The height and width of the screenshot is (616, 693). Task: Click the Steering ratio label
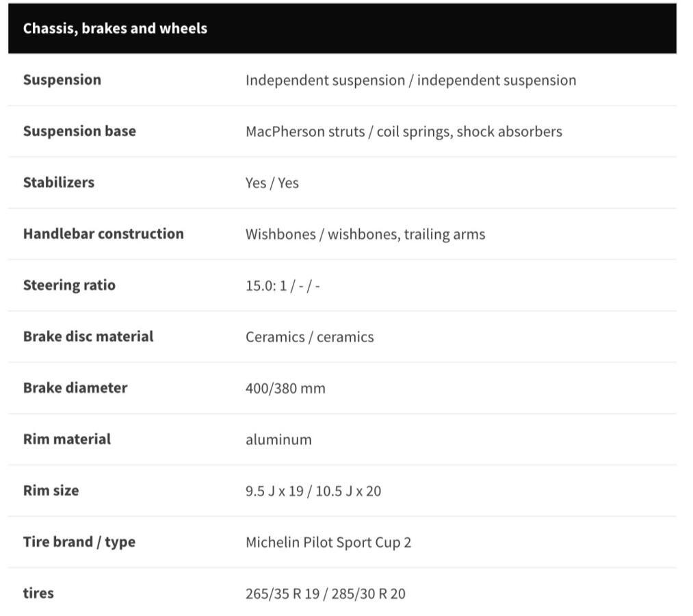pos(69,285)
